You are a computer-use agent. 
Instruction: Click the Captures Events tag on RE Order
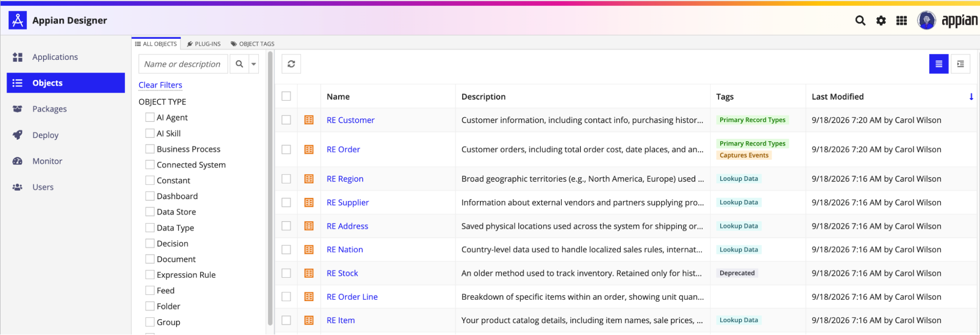tap(744, 155)
